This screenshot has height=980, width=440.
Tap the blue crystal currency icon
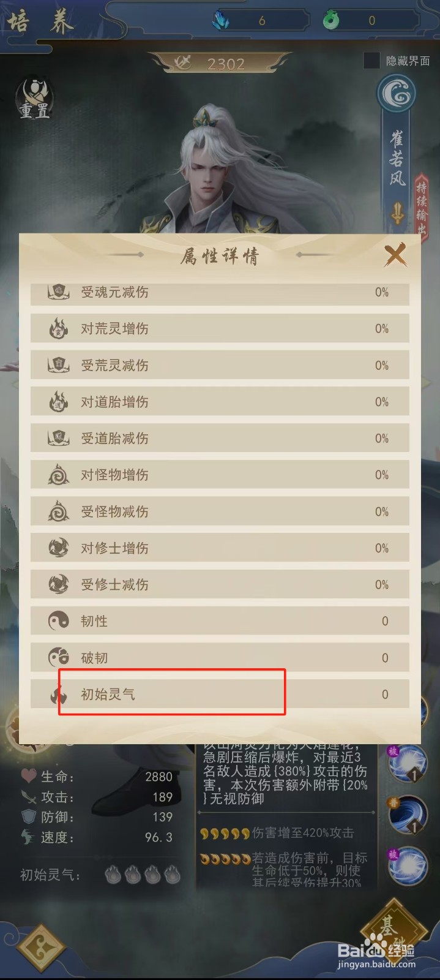[x=220, y=21]
